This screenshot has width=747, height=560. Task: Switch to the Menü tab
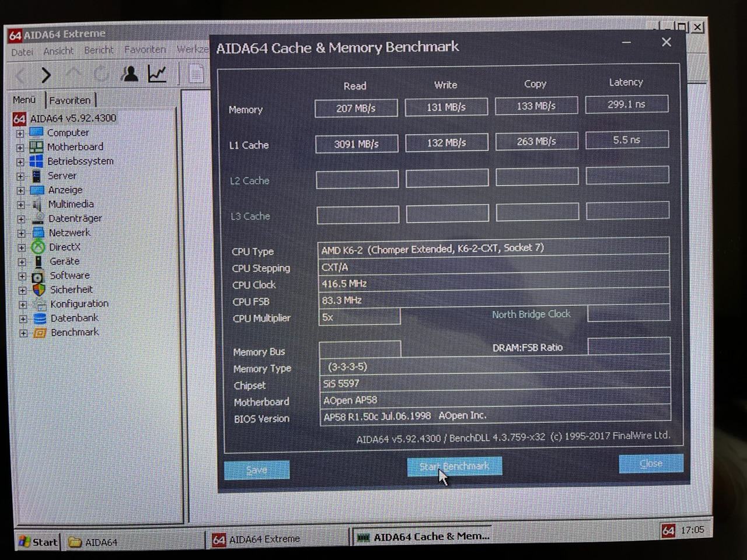click(x=25, y=100)
